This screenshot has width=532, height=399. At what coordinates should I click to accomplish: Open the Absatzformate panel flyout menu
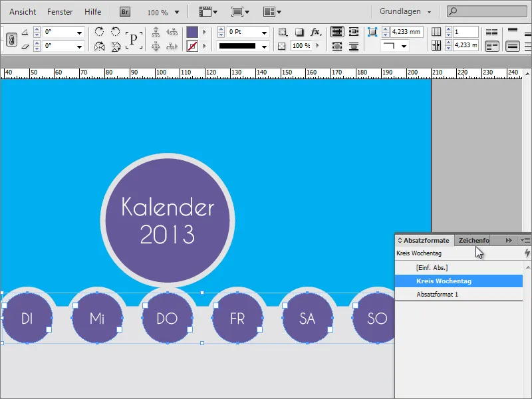pos(525,240)
